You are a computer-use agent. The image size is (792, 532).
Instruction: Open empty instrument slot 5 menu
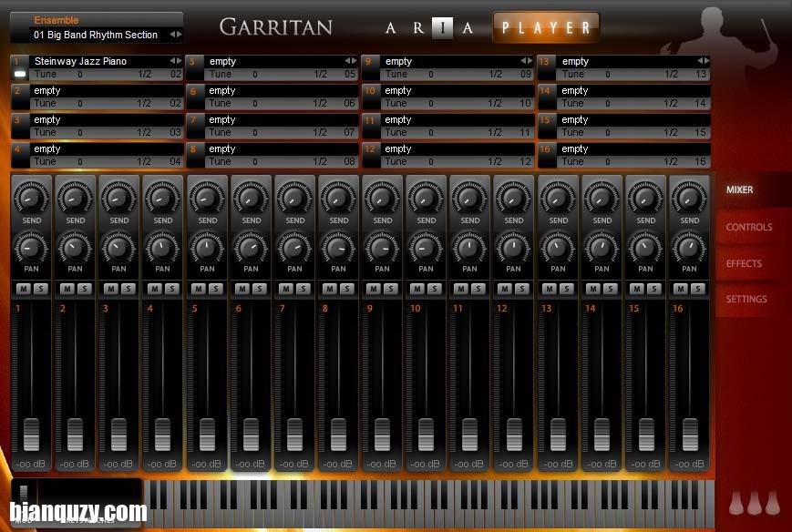351,60
